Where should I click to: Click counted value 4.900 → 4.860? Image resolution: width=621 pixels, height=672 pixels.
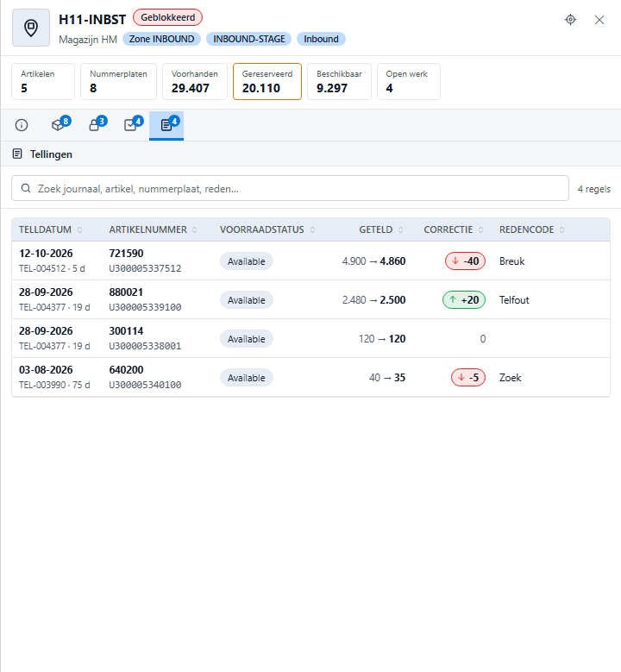click(373, 261)
